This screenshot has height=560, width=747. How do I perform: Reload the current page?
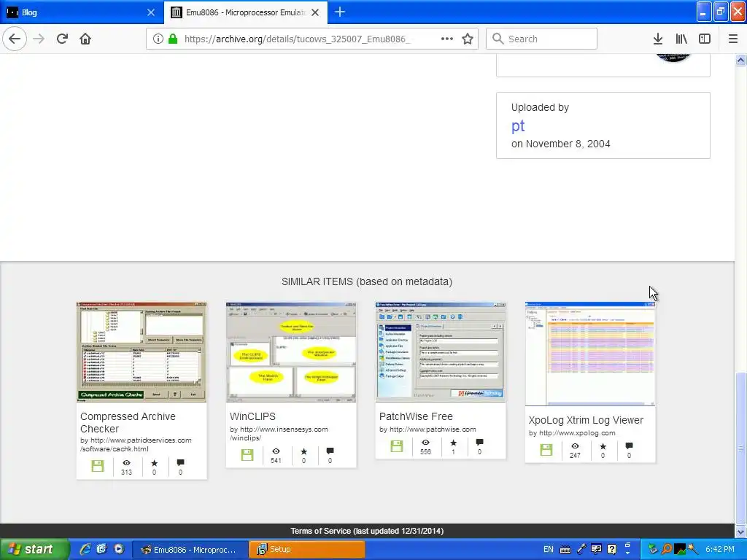point(62,39)
